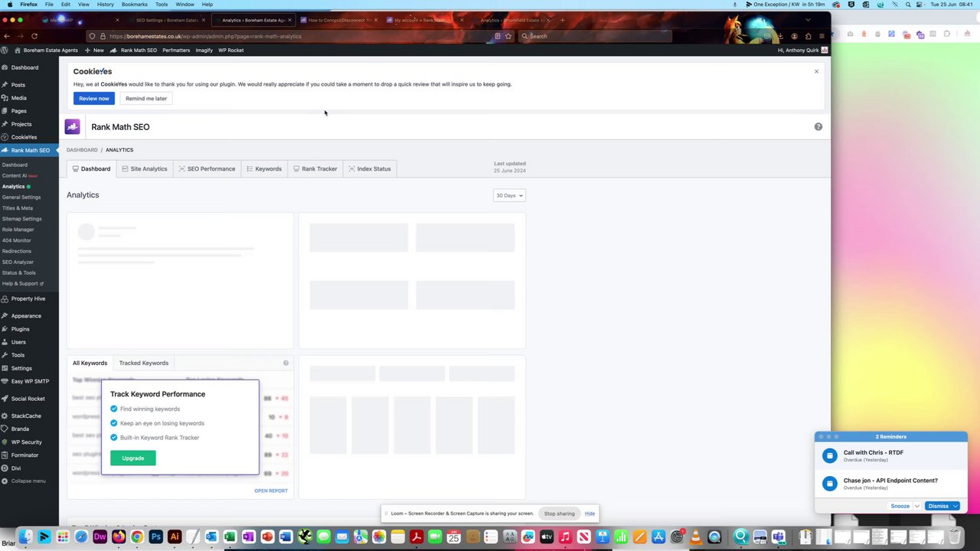Expand the Dismiss options arrow
The image size is (980, 551).
pyautogui.click(x=955, y=506)
